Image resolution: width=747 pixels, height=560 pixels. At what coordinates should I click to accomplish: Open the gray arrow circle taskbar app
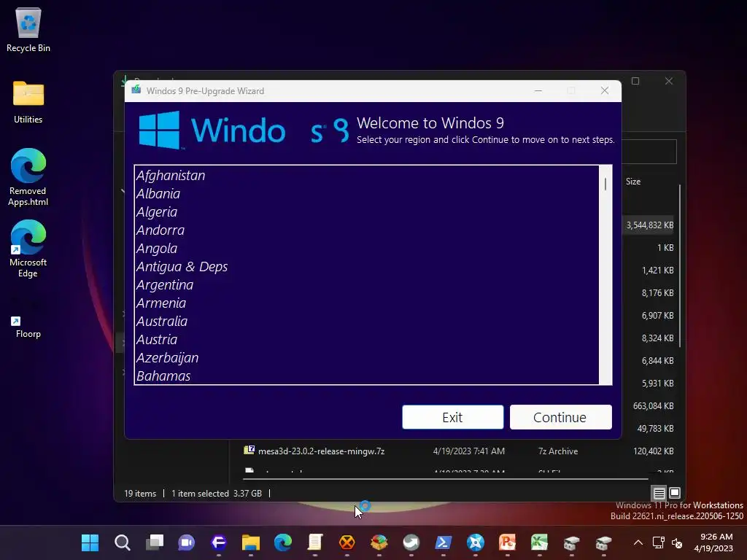(411, 542)
